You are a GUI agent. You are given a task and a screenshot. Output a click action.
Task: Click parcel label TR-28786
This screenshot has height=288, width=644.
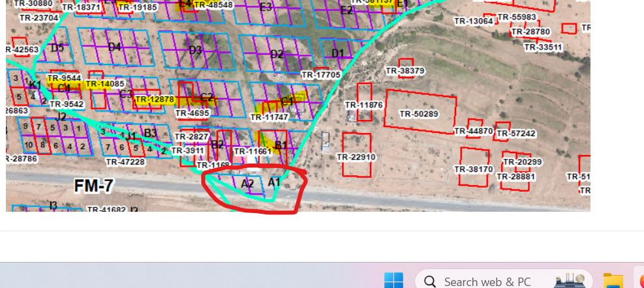22,159
